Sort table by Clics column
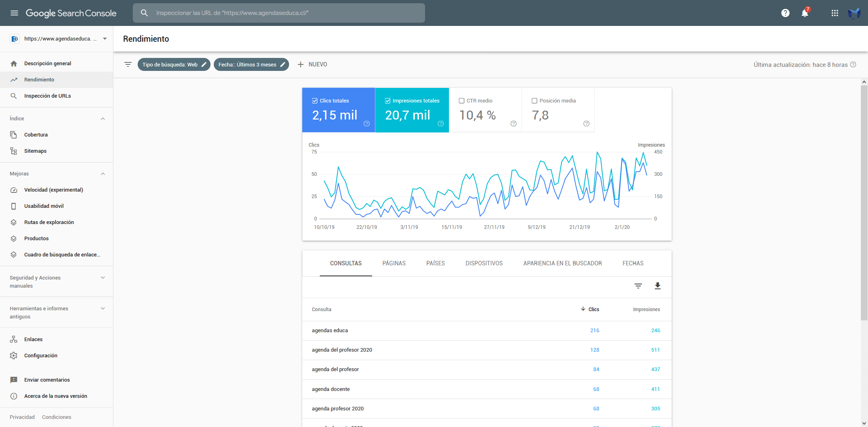This screenshot has width=868, height=427. point(590,309)
